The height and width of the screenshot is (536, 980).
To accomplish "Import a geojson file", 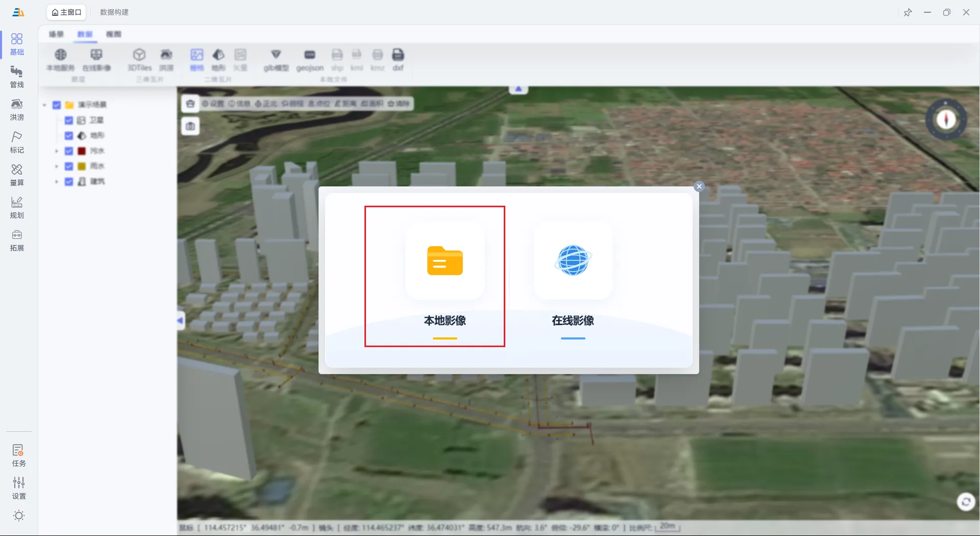I will (x=310, y=60).
